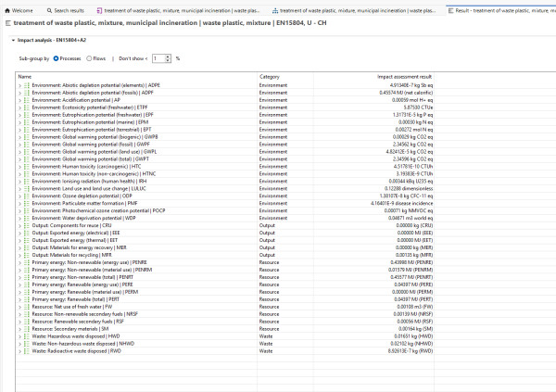Click the Hazardous waste disposed HWD icon
556x392 pixels.
coord(27,320)
